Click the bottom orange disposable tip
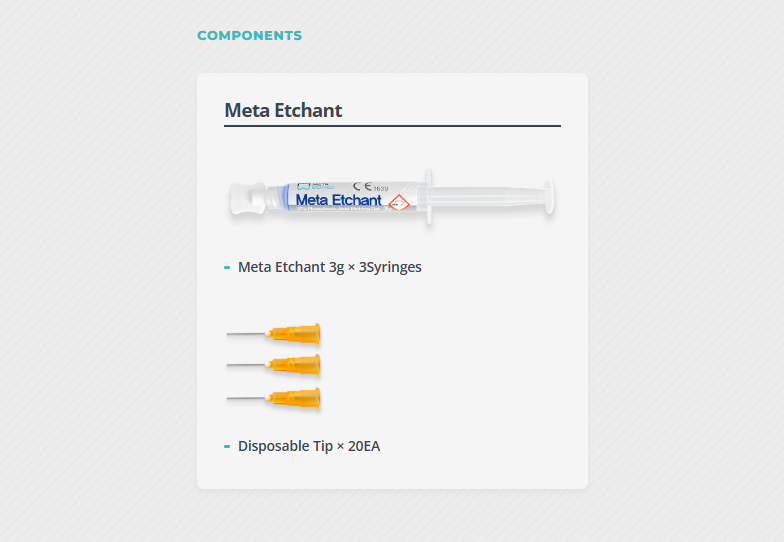The width and height of the screenshot is (784, 542). (293, 398)
